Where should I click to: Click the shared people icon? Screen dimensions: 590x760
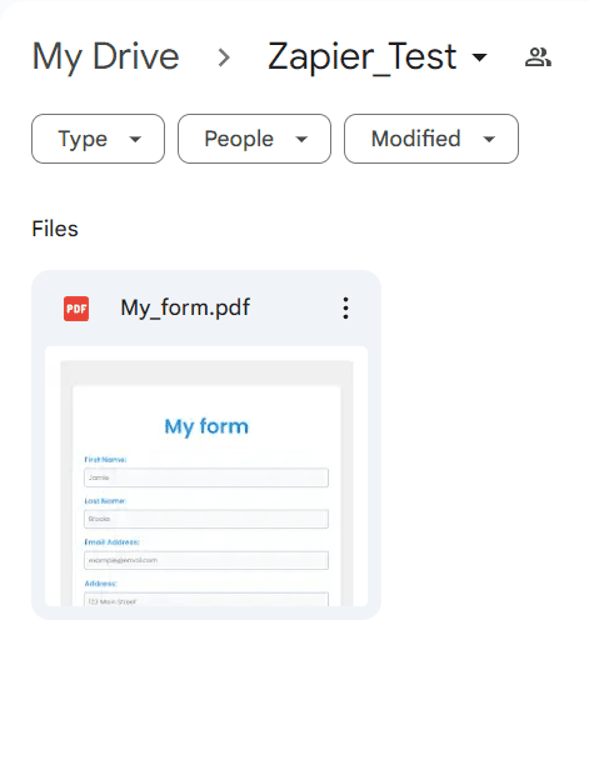point(538,57)
